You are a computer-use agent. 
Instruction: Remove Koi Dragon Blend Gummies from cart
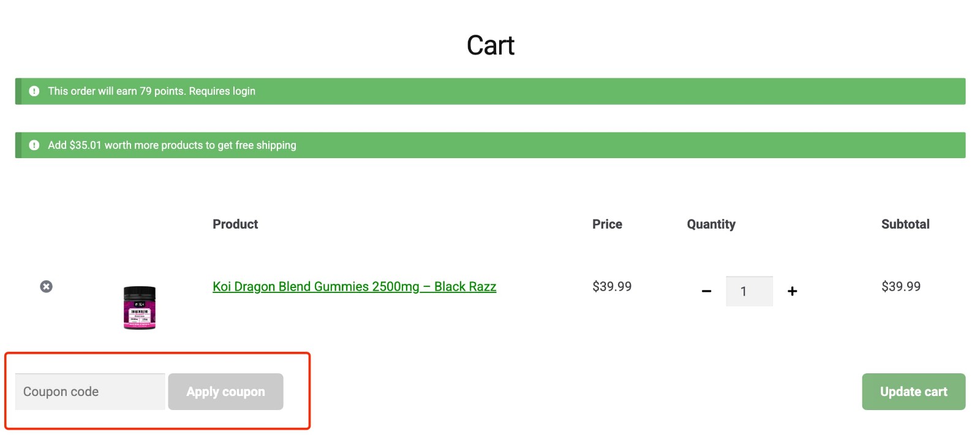click(47, 286)
